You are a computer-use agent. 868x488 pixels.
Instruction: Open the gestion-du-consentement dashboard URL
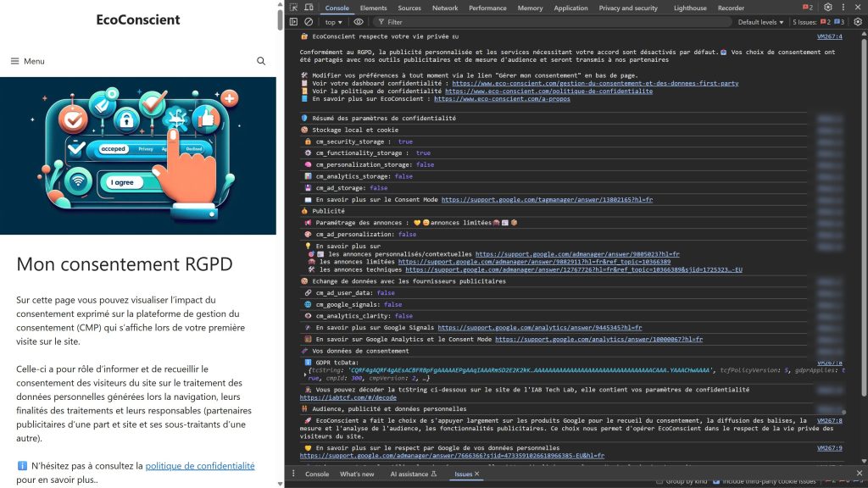coord(595,84)
